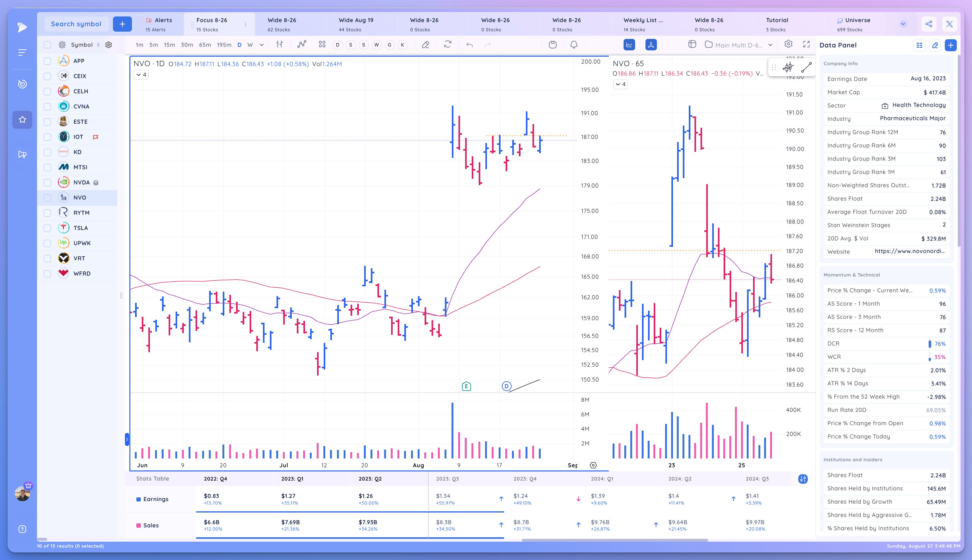Click the blue plus add-symbol button
The image size is (972, 560).
coord(122,24)
